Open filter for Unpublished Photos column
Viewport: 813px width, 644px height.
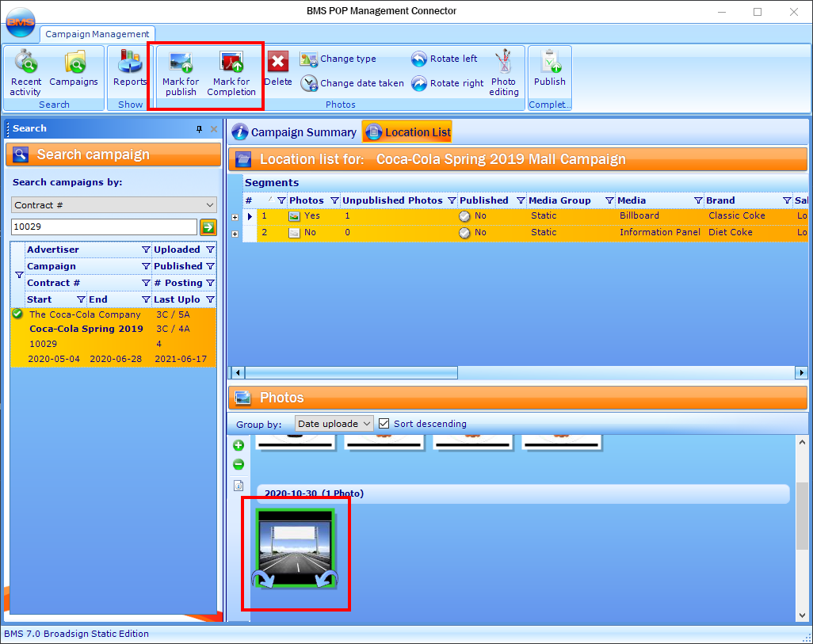[x=452, y=200]
